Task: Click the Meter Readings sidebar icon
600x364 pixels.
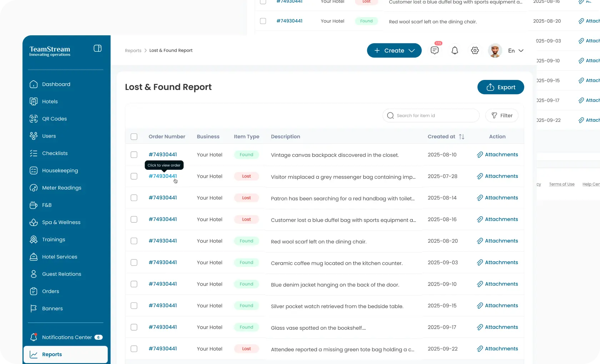Action: (34, 188)
